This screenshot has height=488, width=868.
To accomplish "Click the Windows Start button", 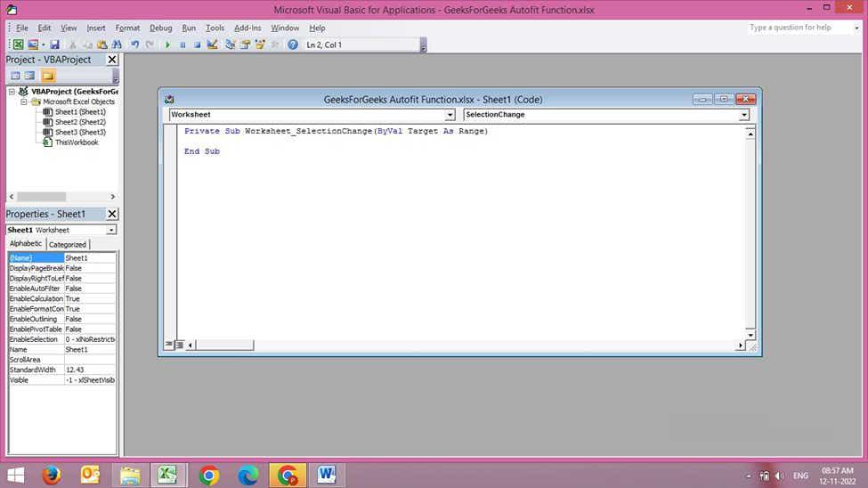I will coord(15,476).
